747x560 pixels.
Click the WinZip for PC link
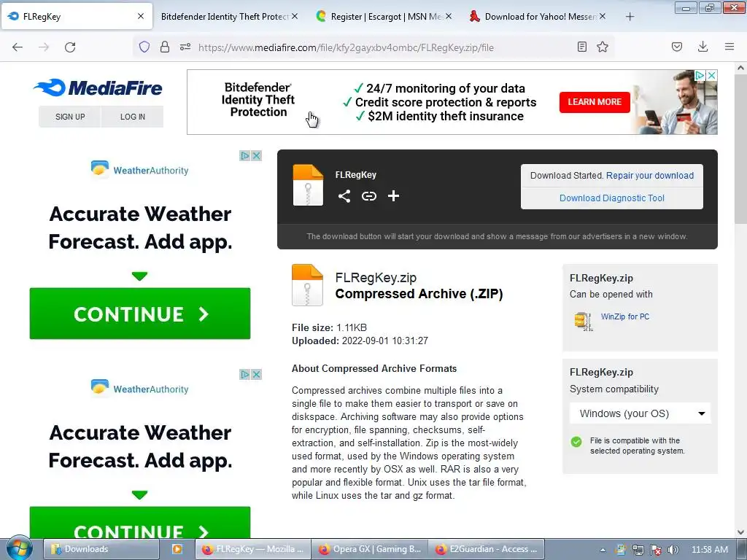(625, 316)
